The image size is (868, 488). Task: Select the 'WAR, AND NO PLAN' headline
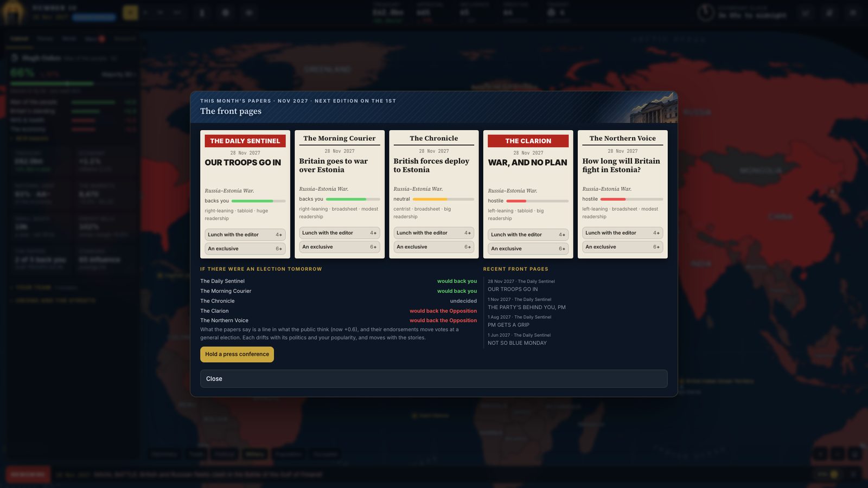[527, 163]
